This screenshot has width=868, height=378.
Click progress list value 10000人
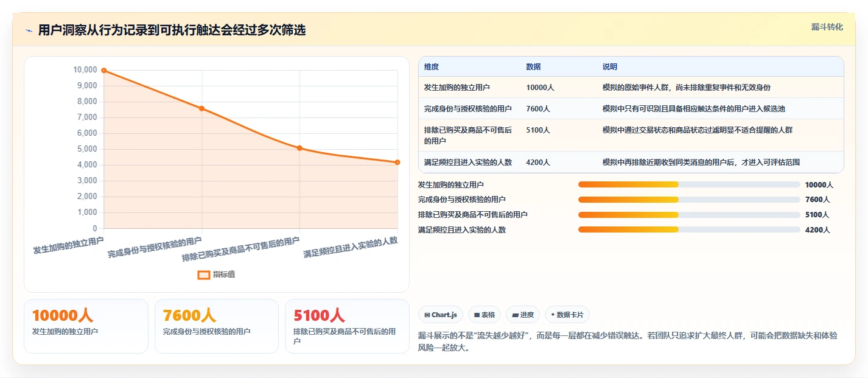point(819,185)
